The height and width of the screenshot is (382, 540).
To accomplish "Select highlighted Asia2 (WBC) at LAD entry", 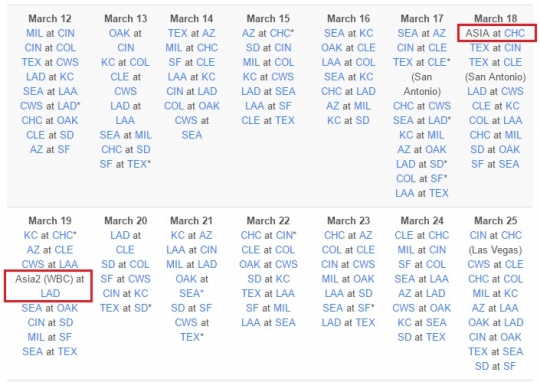I will click(x=49, y=286).
